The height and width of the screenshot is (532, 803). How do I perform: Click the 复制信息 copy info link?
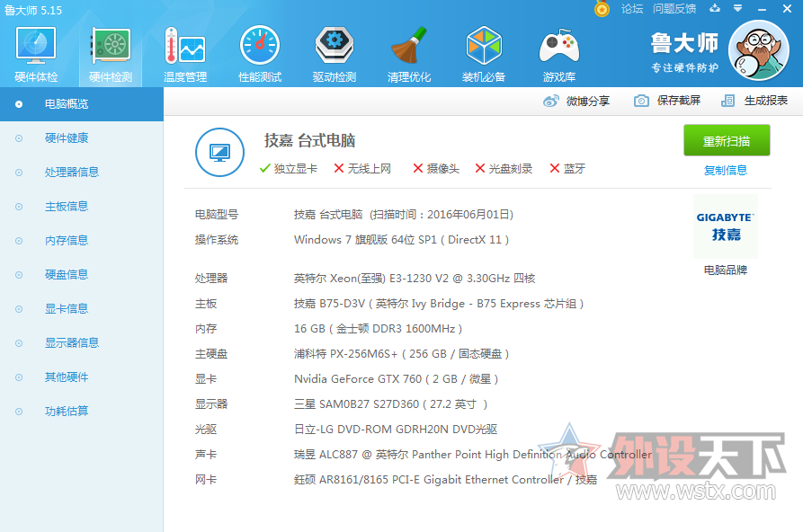pos(725,167)
